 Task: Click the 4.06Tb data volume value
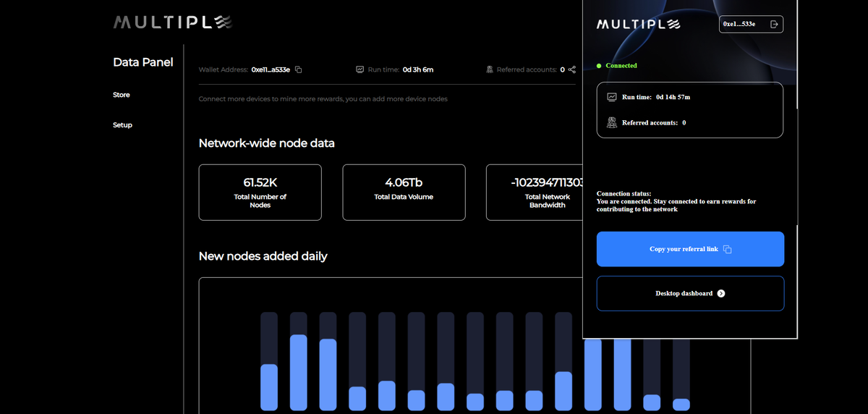404,182
